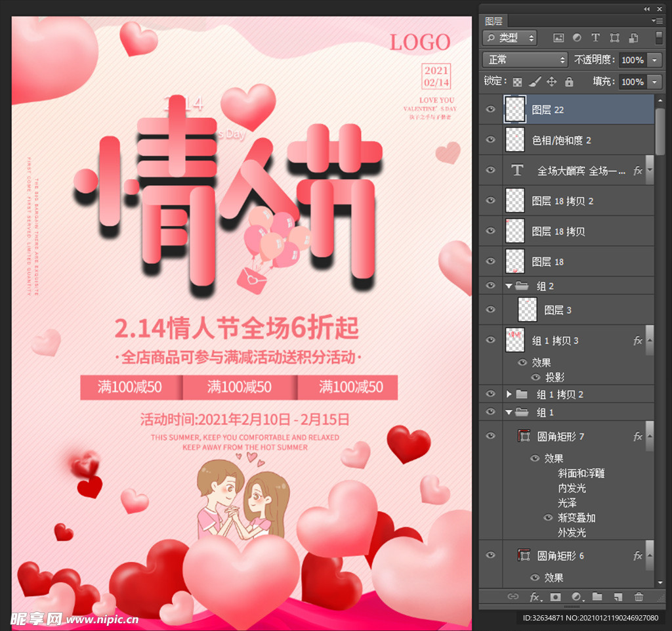
Task: Collapse the panel with double-arrow icon
Action: tap(646, 9)
